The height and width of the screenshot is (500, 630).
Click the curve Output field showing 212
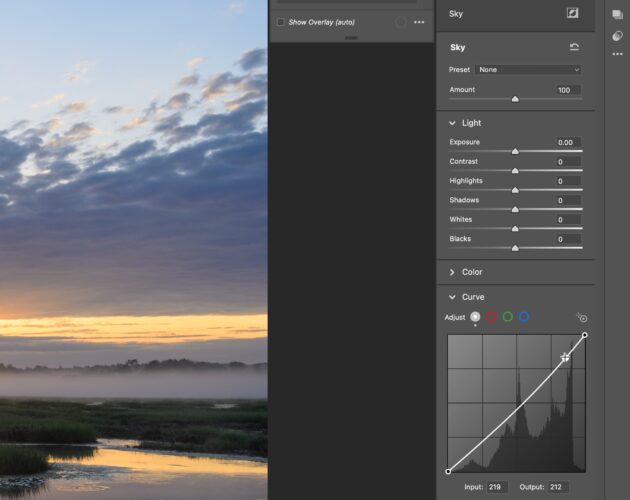point(558,487)
